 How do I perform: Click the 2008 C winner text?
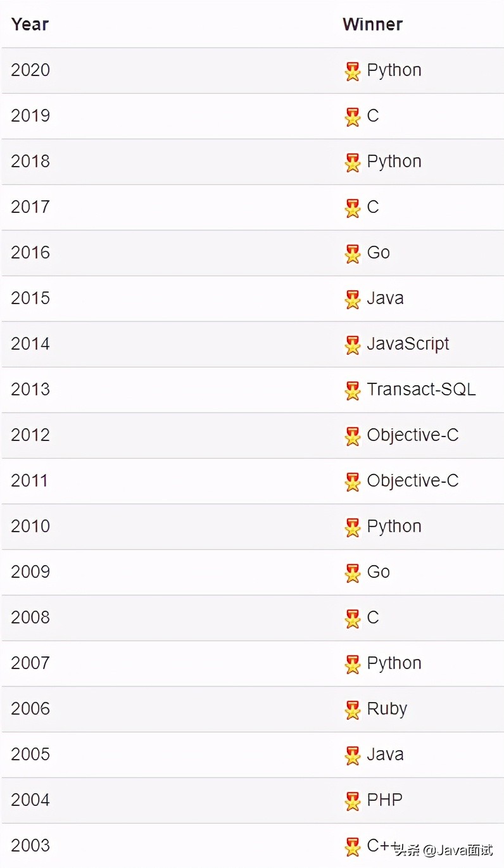coord(373,617)
